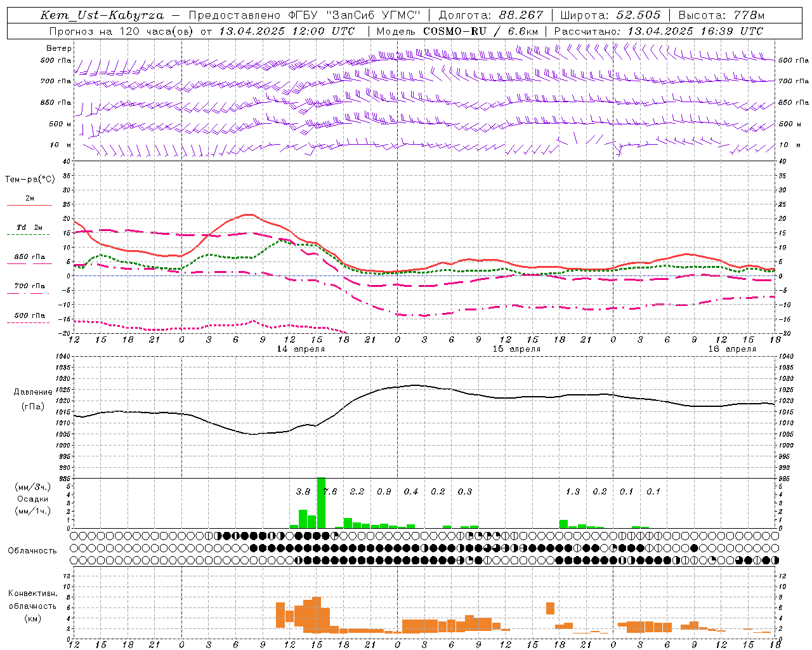
Task: Click the 14 апреля date label
Action: tap(301, 349)
